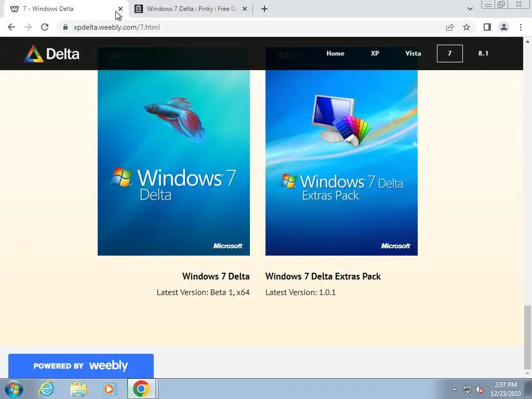The image size is (532, 399).
Task: Click the Powered by Weebly banner
Action: tap(81, 366)
